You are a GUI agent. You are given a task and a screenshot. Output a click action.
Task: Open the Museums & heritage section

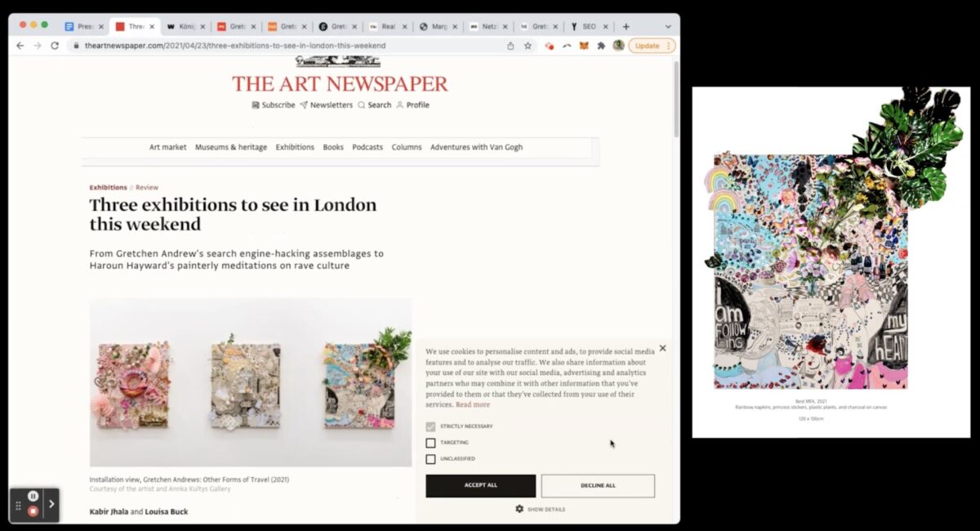(231, 147)
